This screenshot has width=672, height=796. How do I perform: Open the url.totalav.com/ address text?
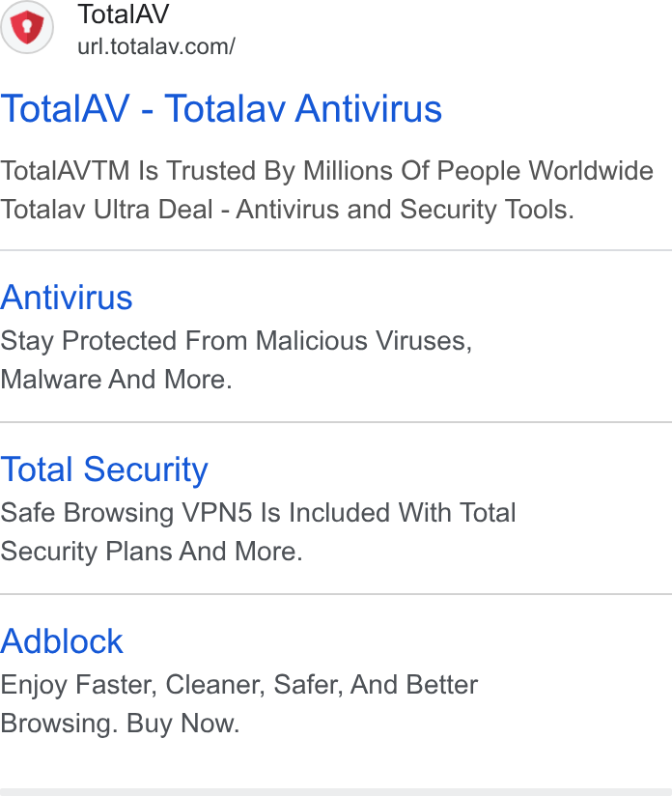tap(156, 46)
